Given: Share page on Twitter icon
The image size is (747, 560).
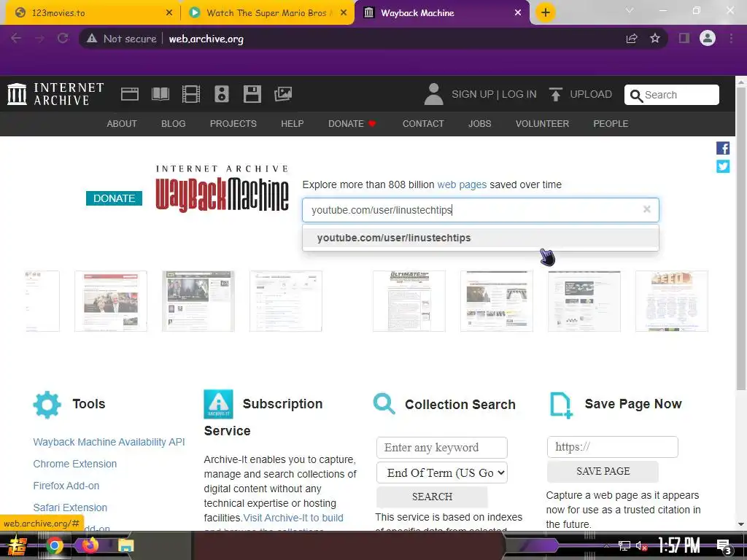Looking at the screenshot, I should pyautogui.click(x=723, y=166).
